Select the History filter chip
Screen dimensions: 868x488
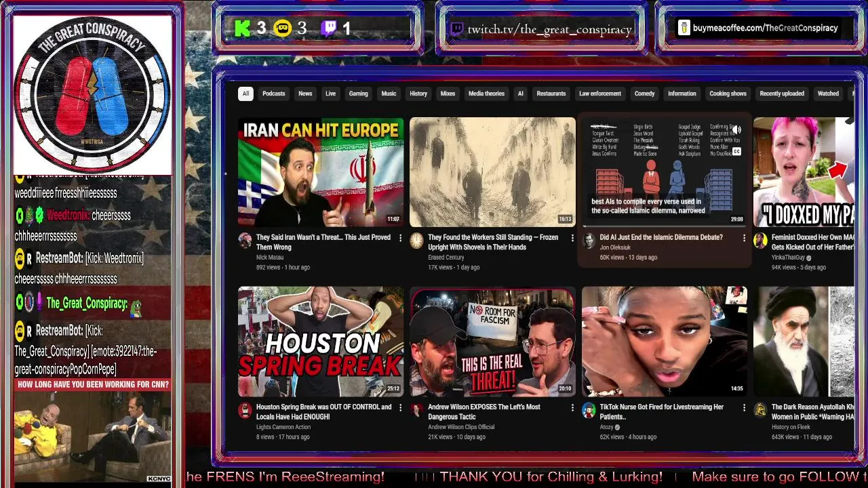point(418,94)
